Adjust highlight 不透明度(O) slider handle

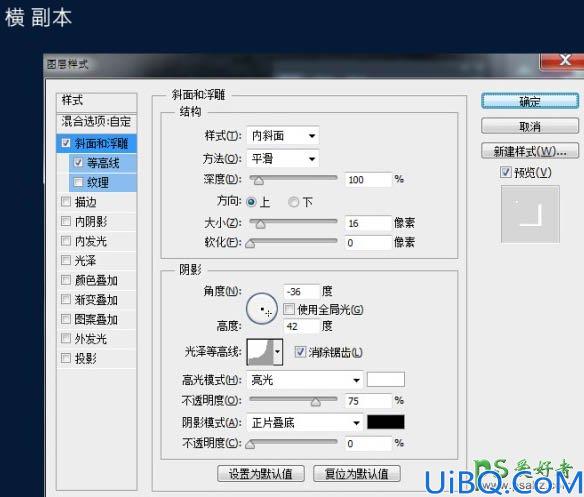tap(316, 402)
